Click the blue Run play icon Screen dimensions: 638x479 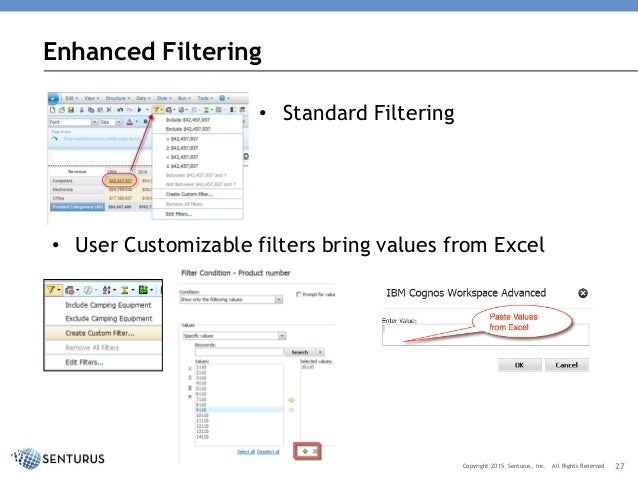pyautogui.click(x=140, y=110)
